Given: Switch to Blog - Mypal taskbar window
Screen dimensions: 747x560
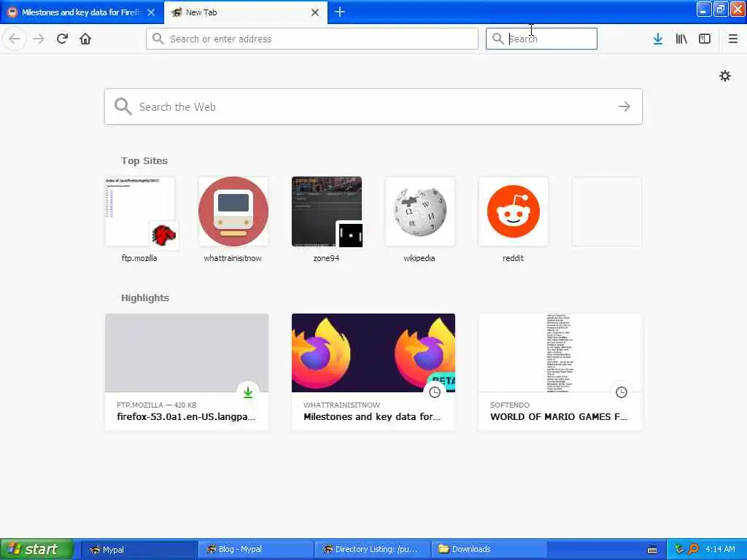Looking at the screenshot, I should [x=255, y=549].
